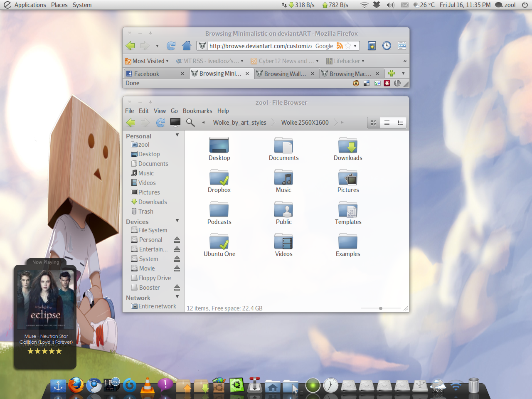
Task: Click bookmark star in Firefox URL bar
Action: point(348,46)
